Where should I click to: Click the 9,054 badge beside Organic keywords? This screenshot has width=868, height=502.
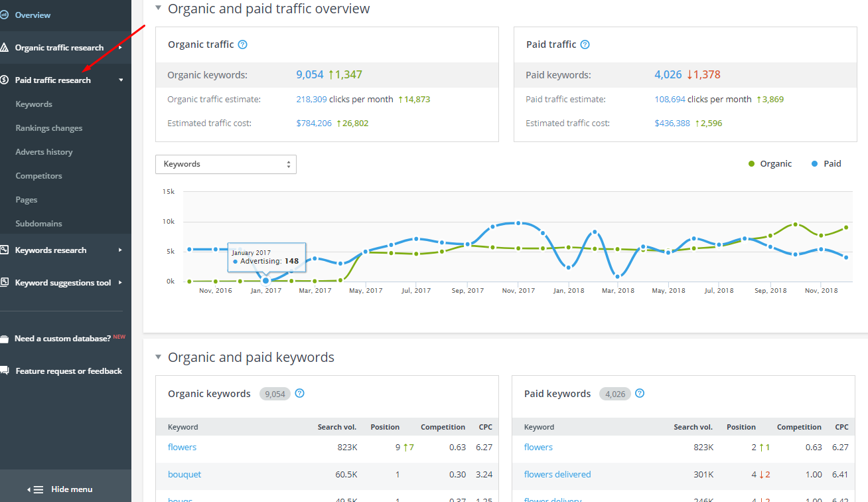(275, 394)
